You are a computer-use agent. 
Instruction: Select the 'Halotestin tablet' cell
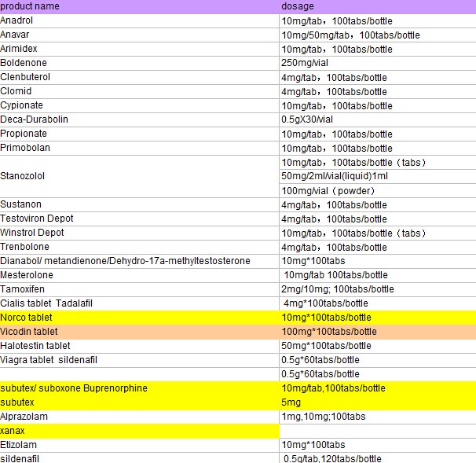(139, 346)
